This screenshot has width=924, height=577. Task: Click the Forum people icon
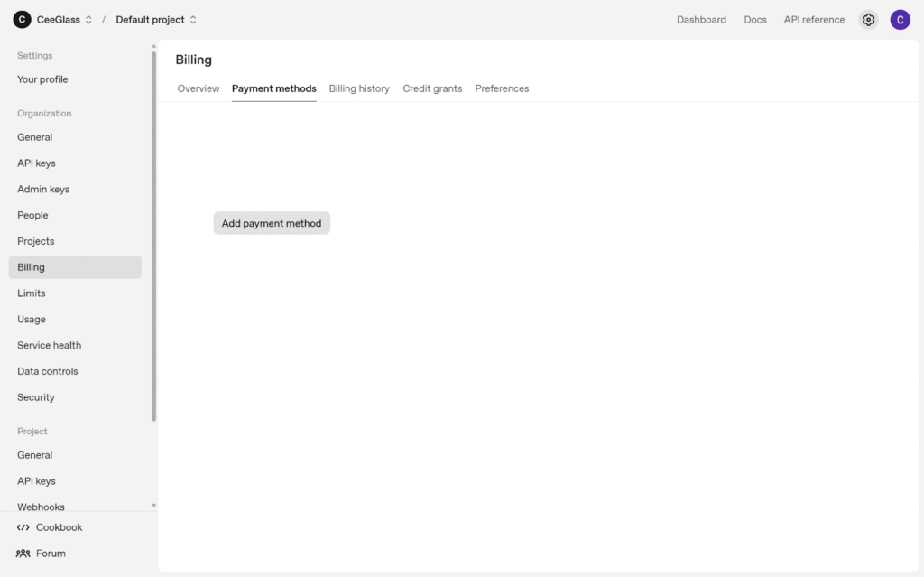[x=23, y=554]
